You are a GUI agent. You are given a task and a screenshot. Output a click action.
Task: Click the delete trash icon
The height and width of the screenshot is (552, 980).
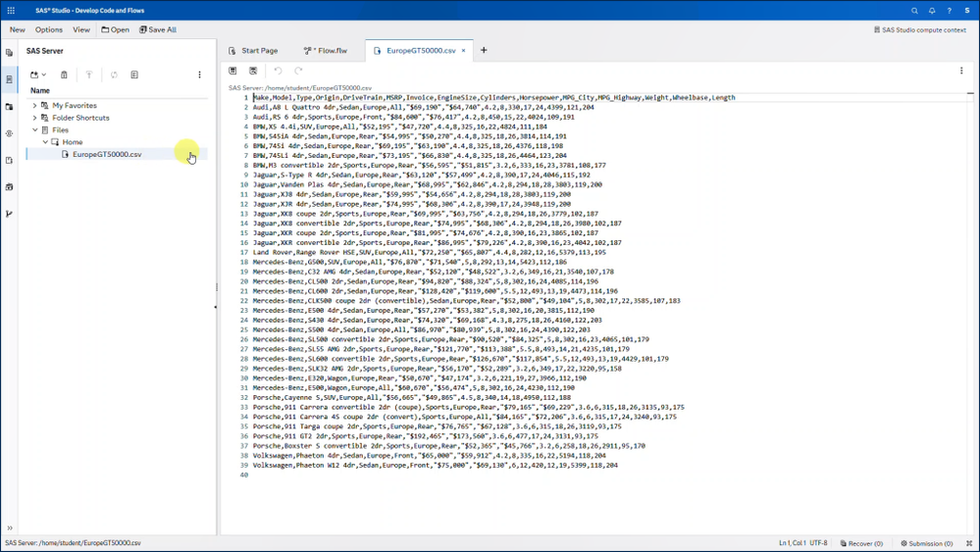pyautogui.click(x=64, y=75)
